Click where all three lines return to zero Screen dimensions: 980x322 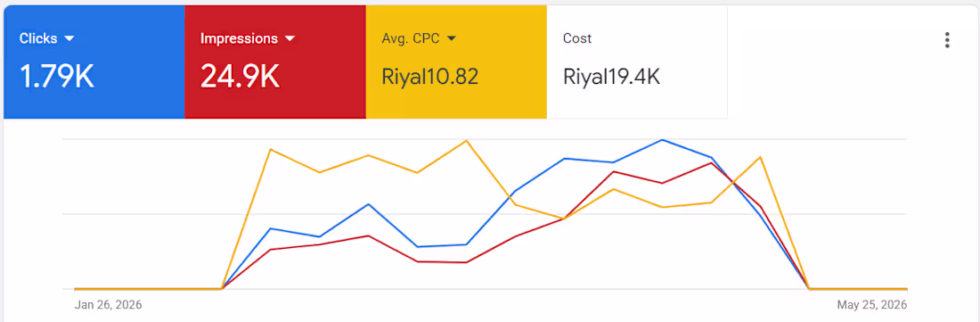[809, 289]
